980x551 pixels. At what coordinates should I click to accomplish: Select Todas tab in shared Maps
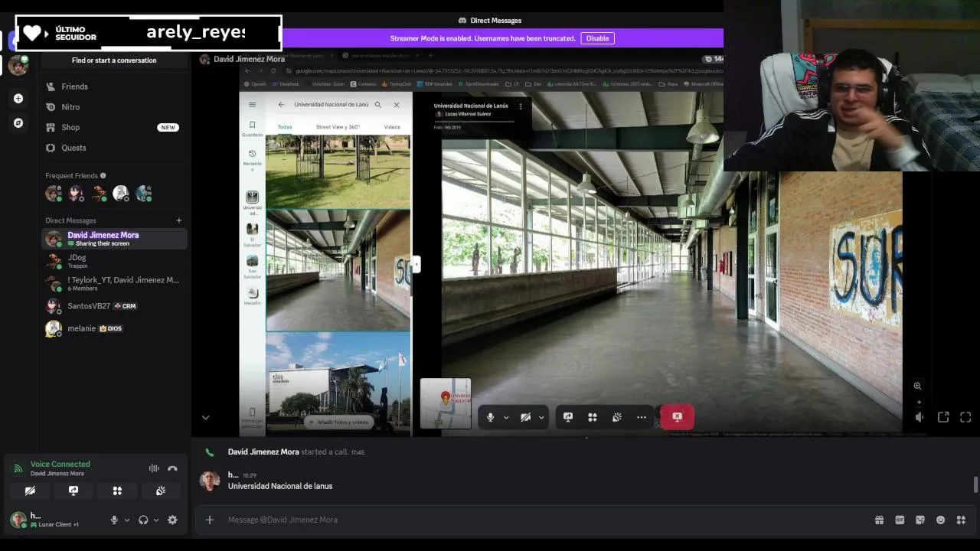(x=285, y=127)
